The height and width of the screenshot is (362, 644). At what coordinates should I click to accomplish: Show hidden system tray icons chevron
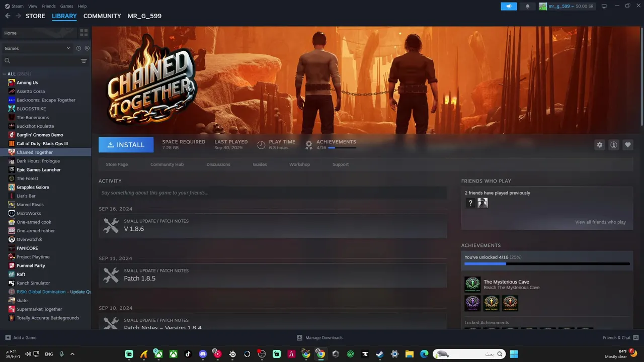[72, 354]
